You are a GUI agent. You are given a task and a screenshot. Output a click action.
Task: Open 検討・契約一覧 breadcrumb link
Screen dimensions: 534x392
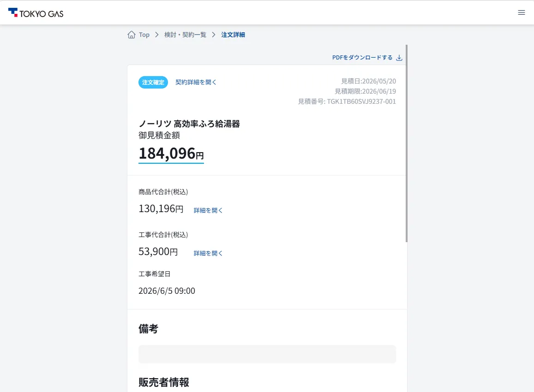coord(185,35)
